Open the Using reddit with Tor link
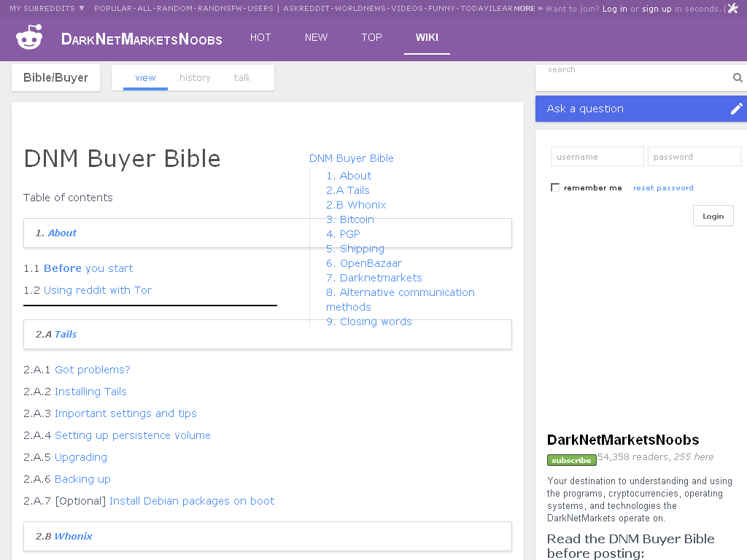Viewport: 747px width, 560px height. coord(98,290)
